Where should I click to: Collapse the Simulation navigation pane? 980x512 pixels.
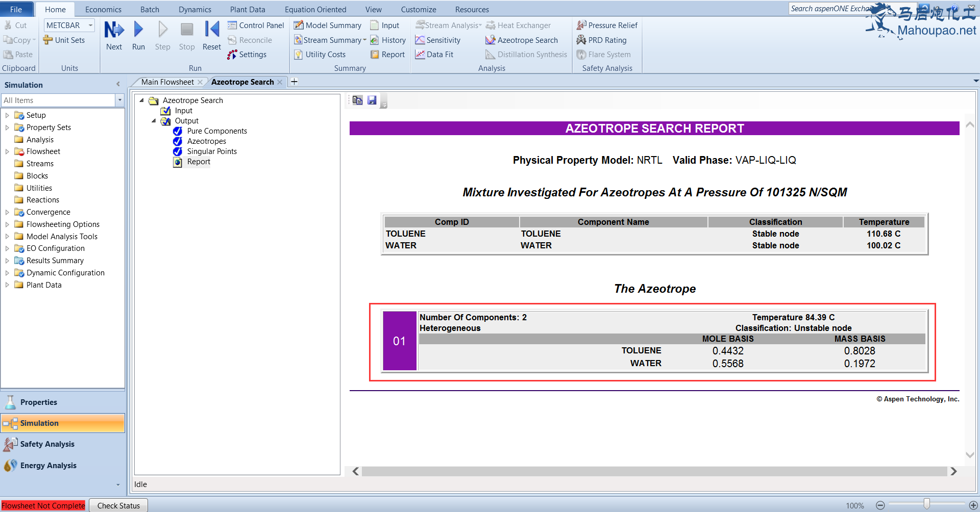[118, 84]
